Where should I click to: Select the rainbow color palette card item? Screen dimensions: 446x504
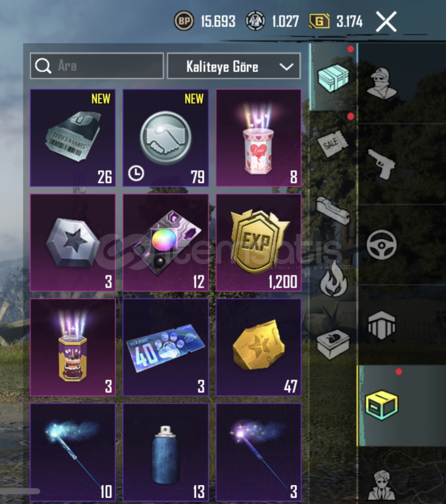[x=166, y=242]
